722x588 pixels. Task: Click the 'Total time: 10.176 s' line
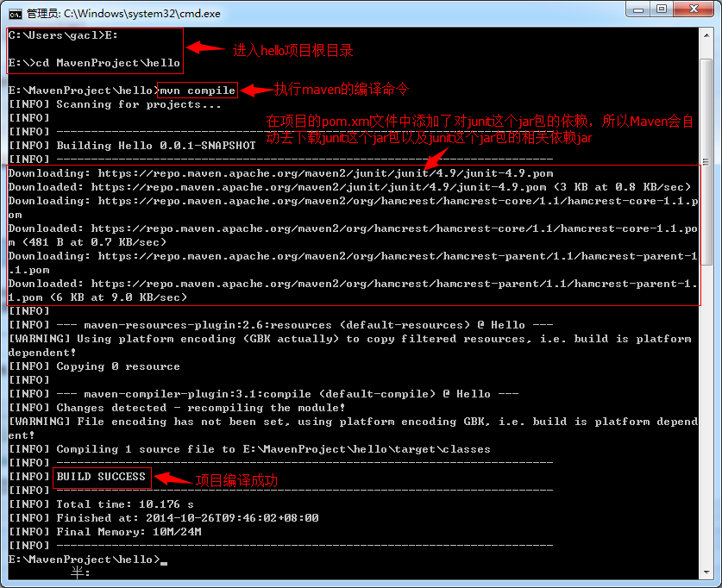pos(101,504)
